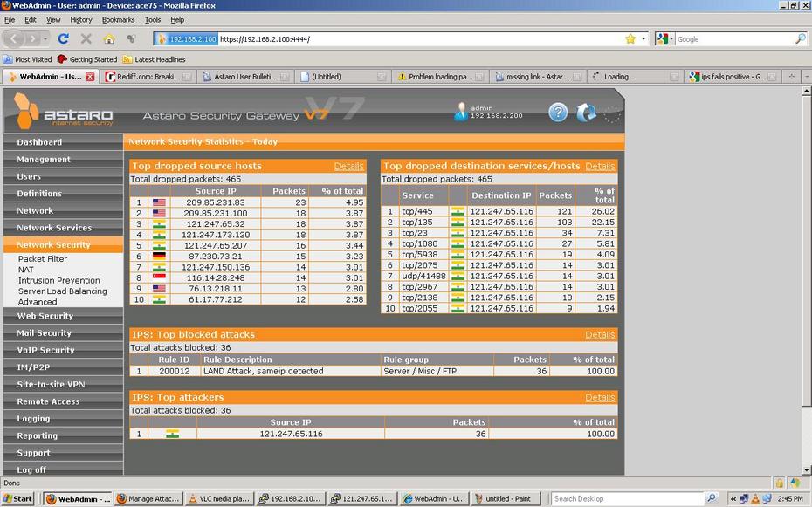Click the US flag for 209.85.231.83

tap(159, 202)
